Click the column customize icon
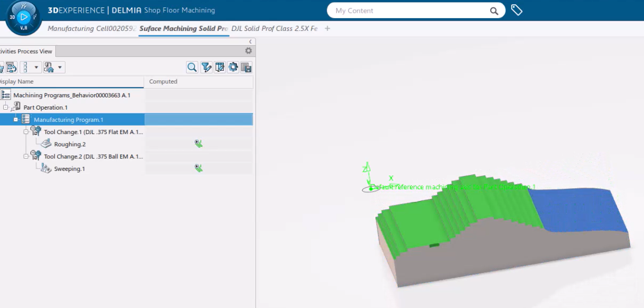 (x=220, y=67)
